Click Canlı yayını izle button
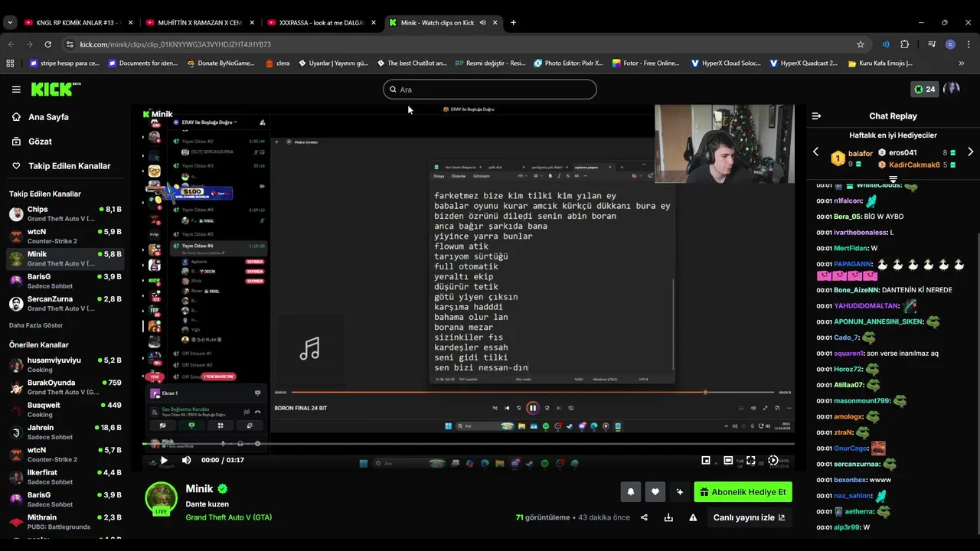 pos(749,517)
